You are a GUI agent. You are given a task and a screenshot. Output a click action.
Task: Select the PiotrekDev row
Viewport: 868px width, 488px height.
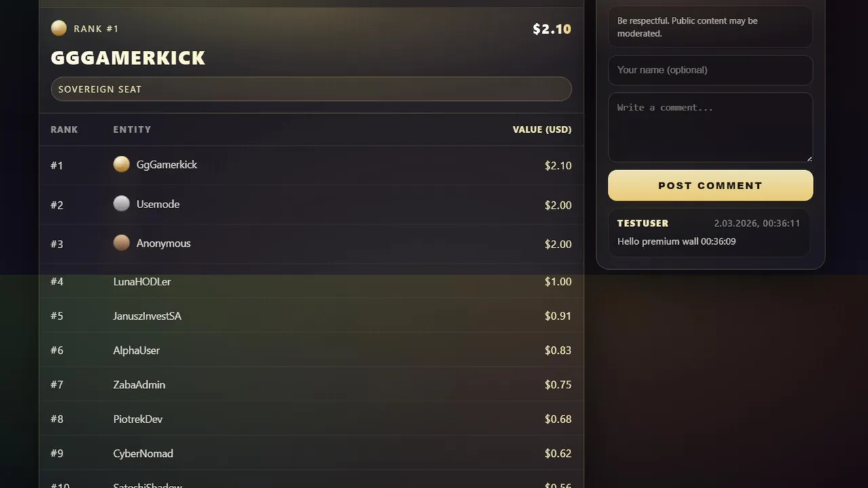138,419
